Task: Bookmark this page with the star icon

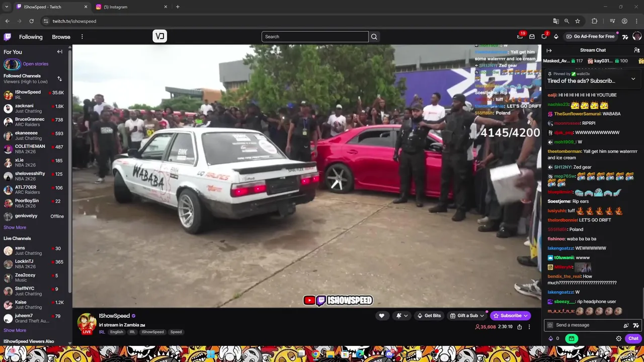Action: (x=578, y=21)
